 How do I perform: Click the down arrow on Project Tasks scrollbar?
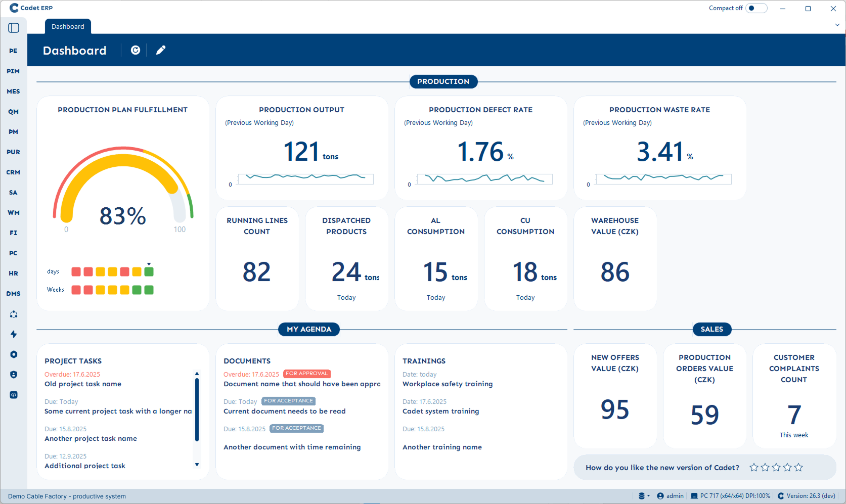[197, 465]
